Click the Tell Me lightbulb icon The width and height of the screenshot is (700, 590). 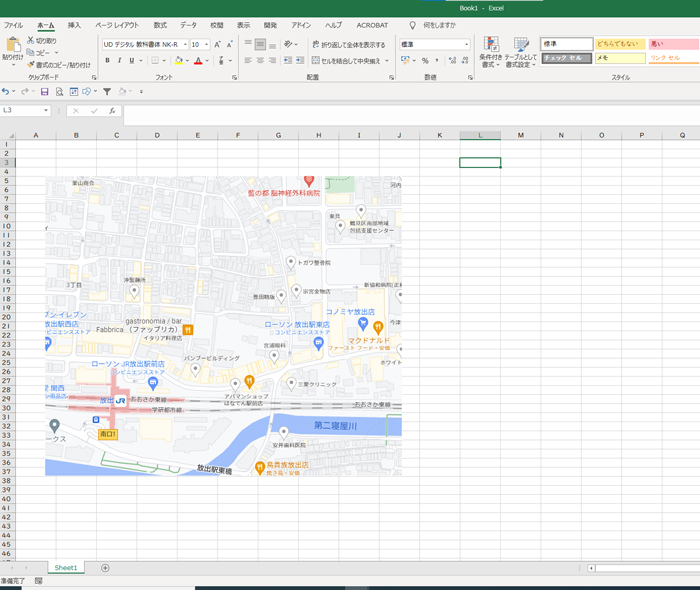coord(412,25)
